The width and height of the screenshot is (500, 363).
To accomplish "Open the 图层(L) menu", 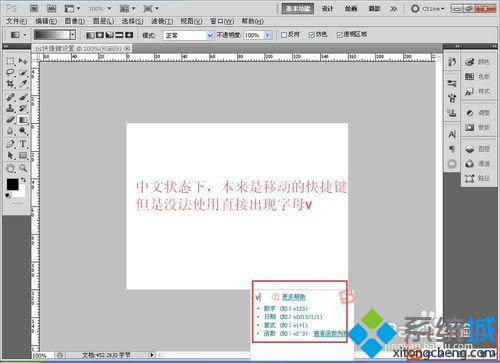I will pyautogui.click(x=103, y=21).
